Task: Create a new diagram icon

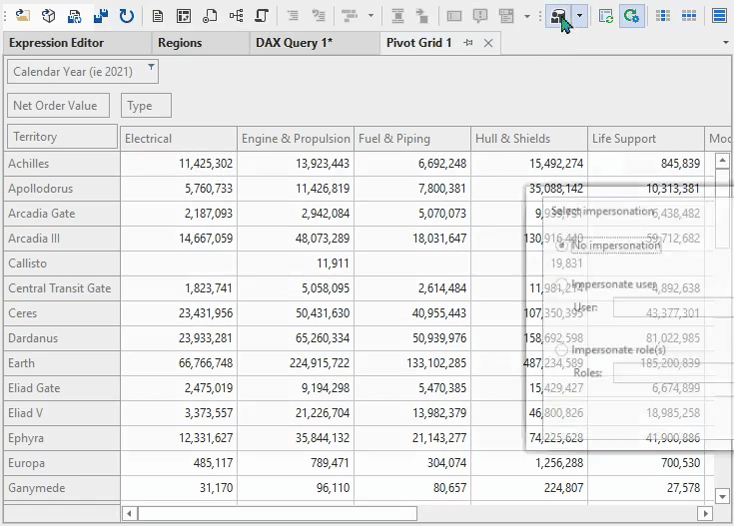Action: point(236,16)
